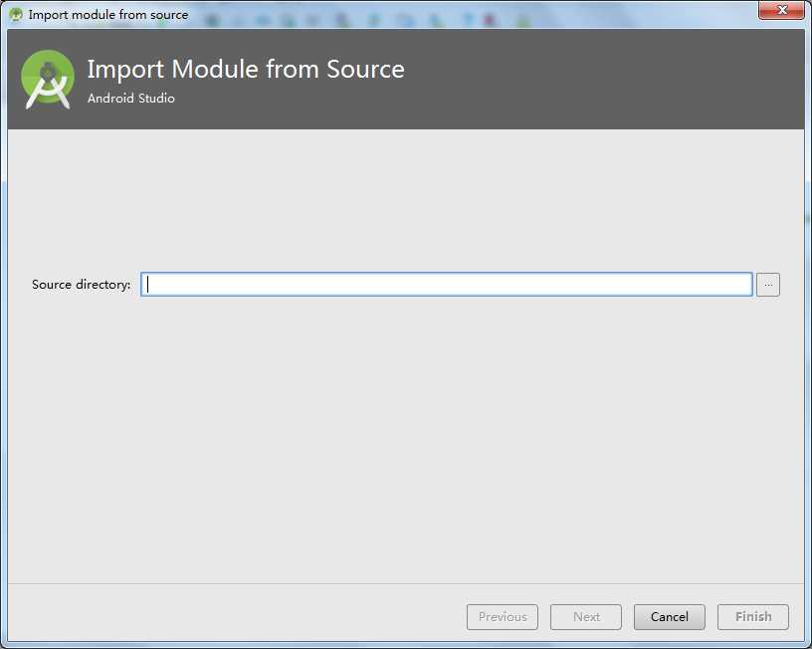
Task: Click the Source directory text field
Action: click(x=447, y=285)
